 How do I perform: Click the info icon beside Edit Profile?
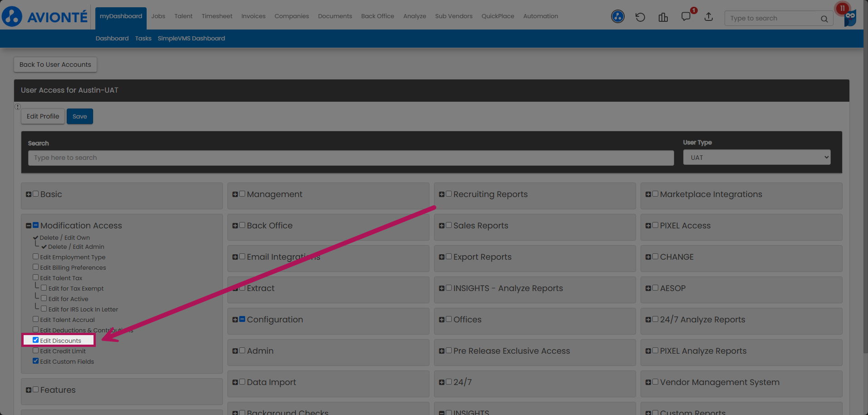coord(18,107)
